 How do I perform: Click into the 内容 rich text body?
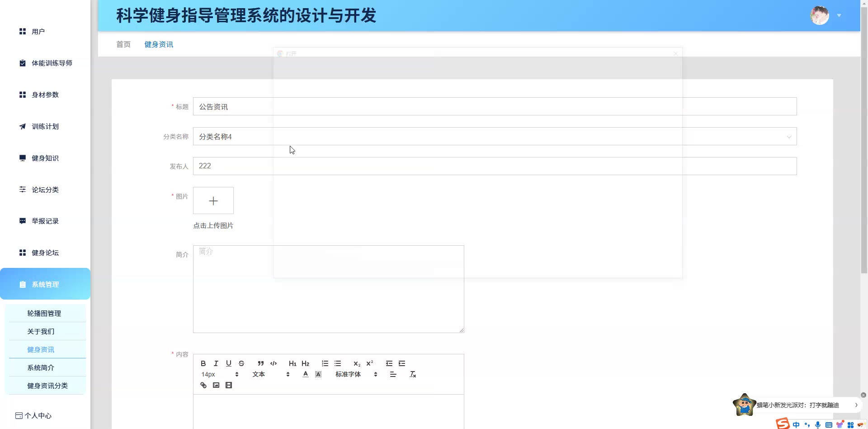coord(329,411)
